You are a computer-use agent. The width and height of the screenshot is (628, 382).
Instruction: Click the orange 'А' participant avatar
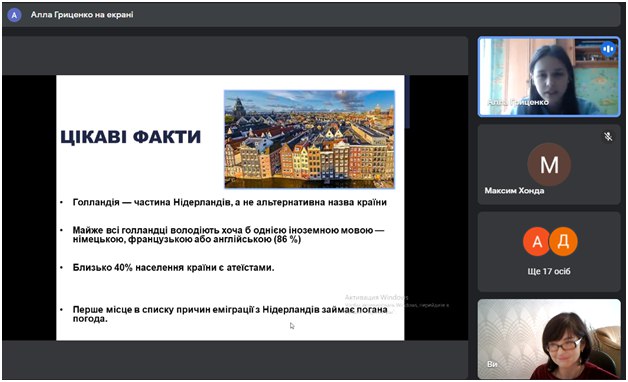click(537, 241)
